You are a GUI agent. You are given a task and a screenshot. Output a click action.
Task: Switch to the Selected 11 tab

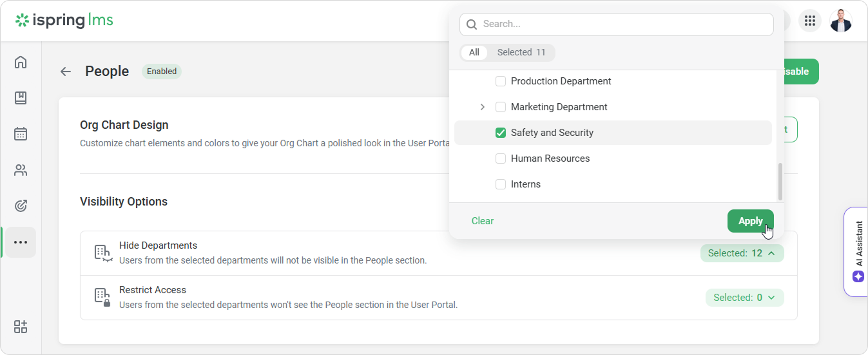(x=521, y=53)
